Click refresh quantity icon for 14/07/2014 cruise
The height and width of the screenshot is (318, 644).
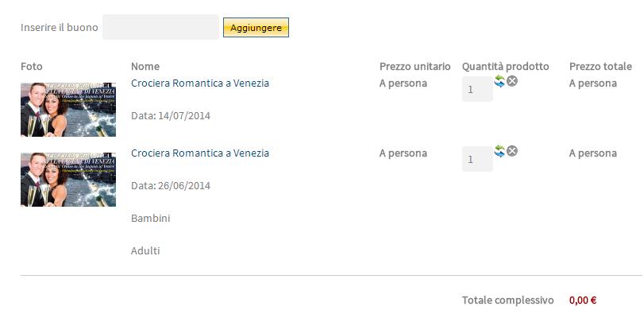tap(499, 80)
